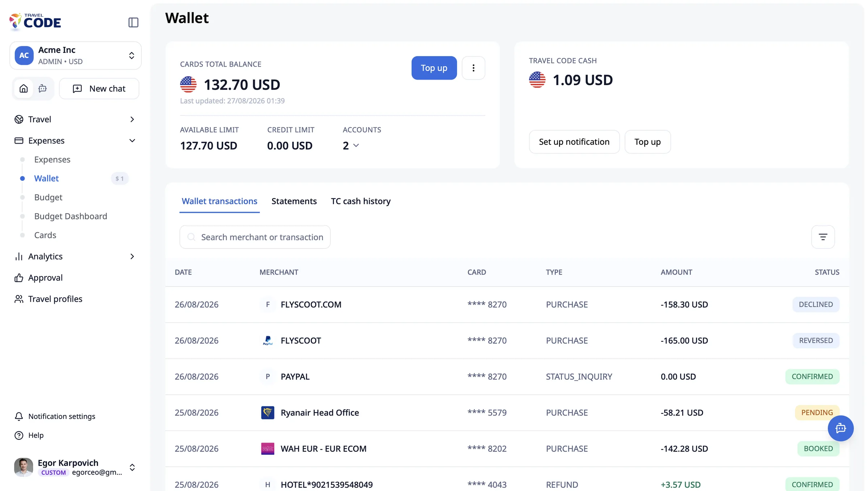
Task: Click the Wizz WAH EUR merchant logo
Action: point(268,449)
